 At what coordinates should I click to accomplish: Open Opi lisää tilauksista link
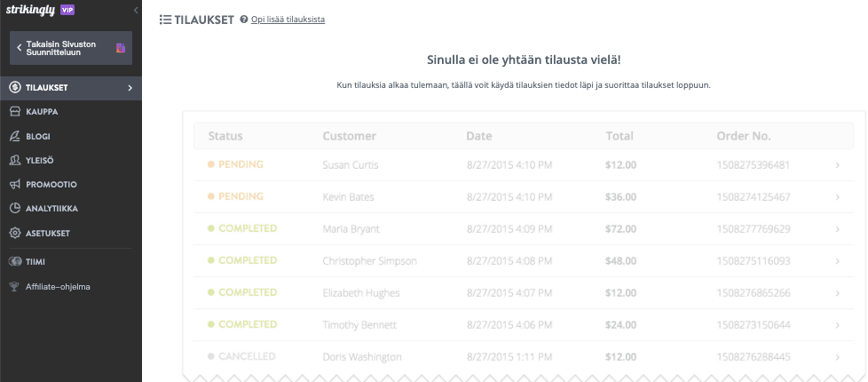point(288,20)
